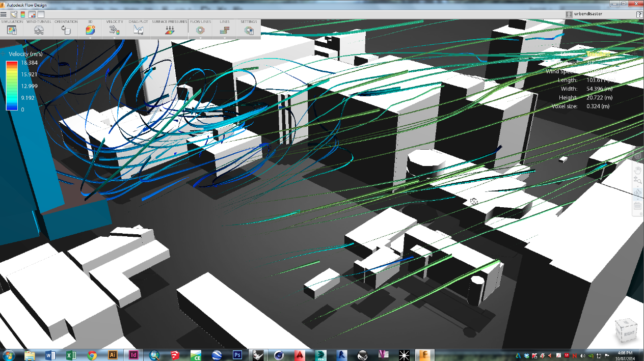Click the Lines toolbar item
The image size is (644, 361).
pyautogui.click(x=224, y=31)
